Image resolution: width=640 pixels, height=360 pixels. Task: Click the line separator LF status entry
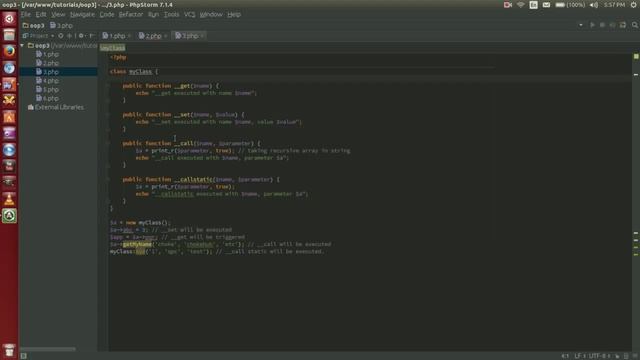tap(580, 356)
